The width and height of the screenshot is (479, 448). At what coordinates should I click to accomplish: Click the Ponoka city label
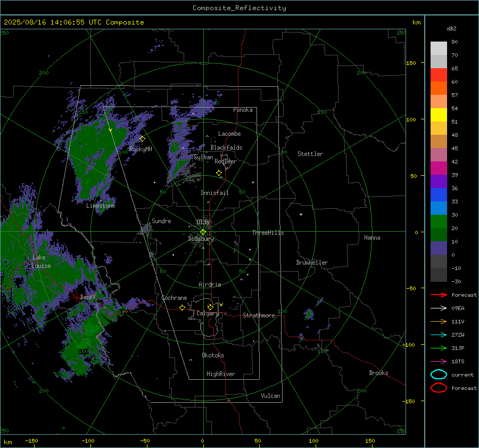click(243, 110)
